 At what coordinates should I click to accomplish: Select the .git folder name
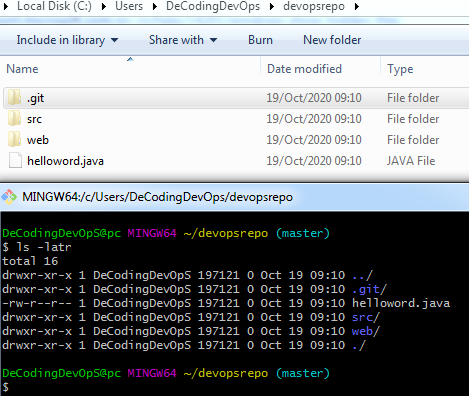35,98
